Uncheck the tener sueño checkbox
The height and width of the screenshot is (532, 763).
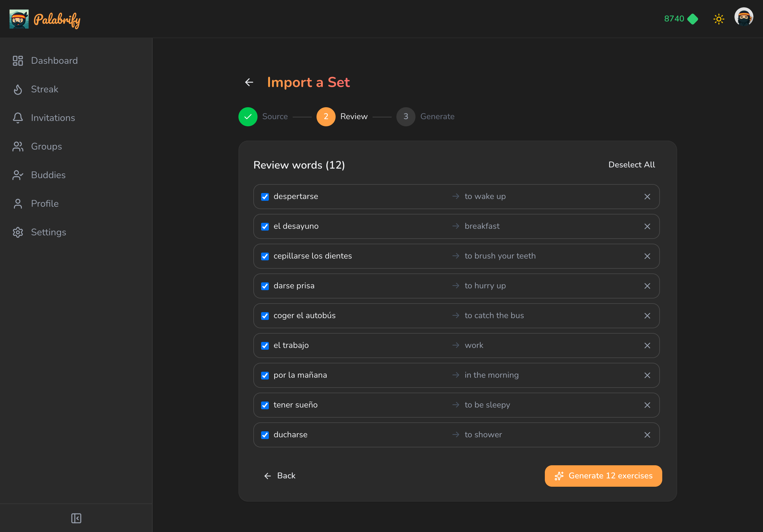[265, 405]
